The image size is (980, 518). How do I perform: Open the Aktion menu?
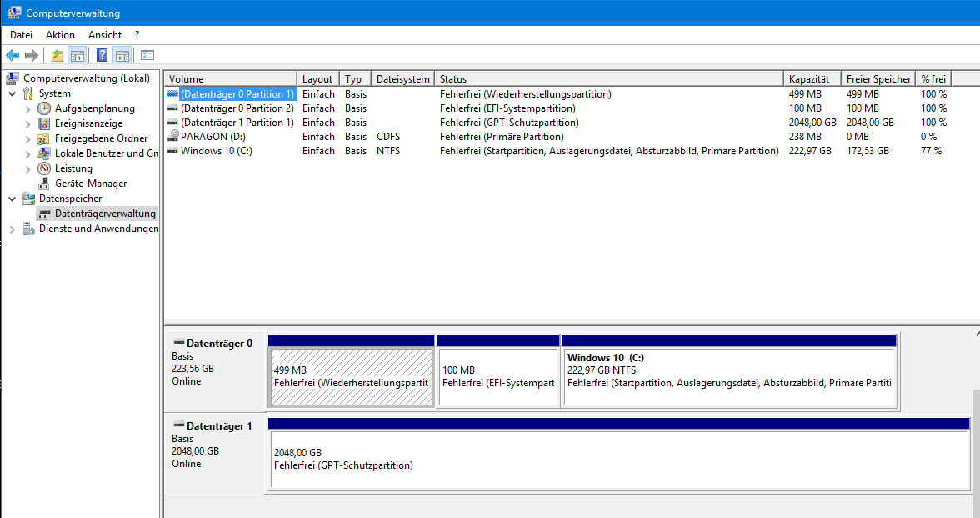coord(60,35)
